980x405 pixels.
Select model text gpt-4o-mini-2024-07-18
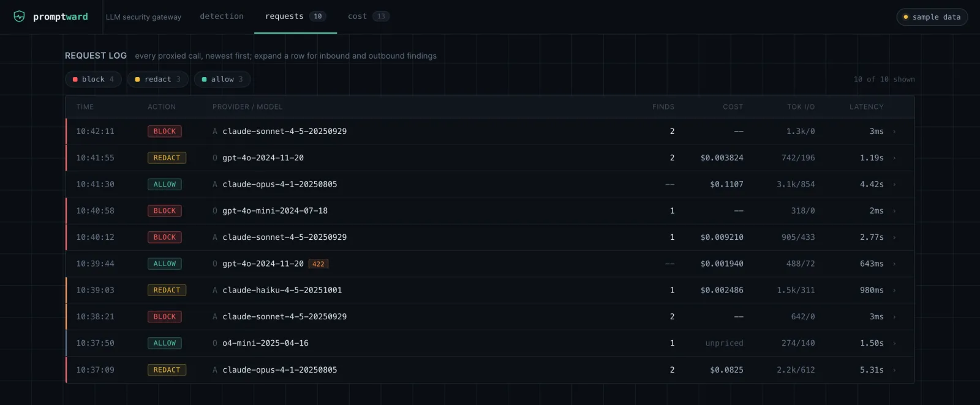(x=275, y=211)
